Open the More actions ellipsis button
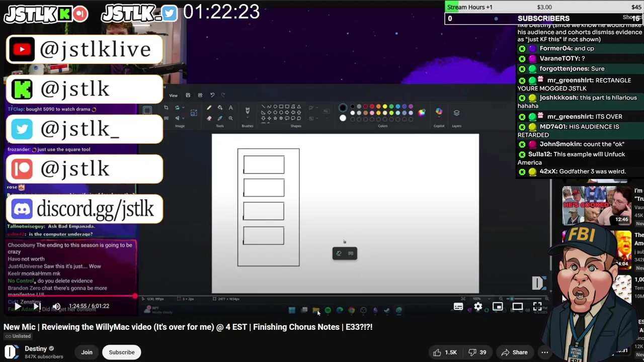Screen dimensions: 644x362 tap(544, 352)
